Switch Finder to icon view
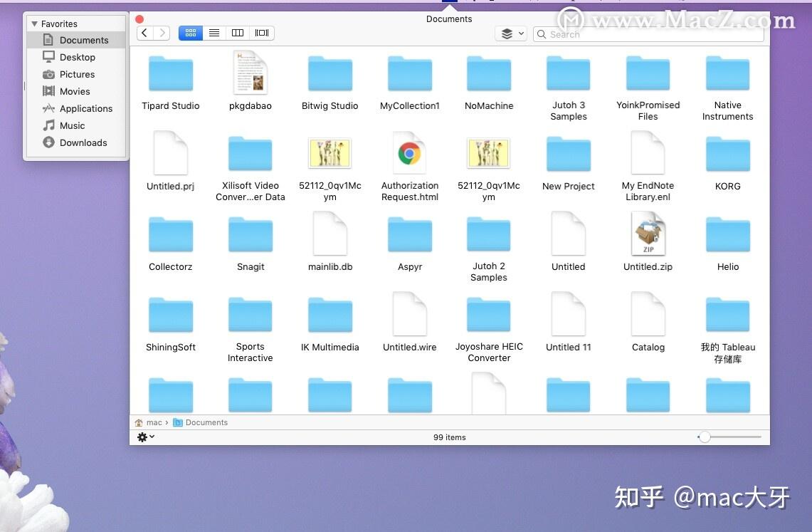This screenshot has width=812, height=532. point(190,33)
